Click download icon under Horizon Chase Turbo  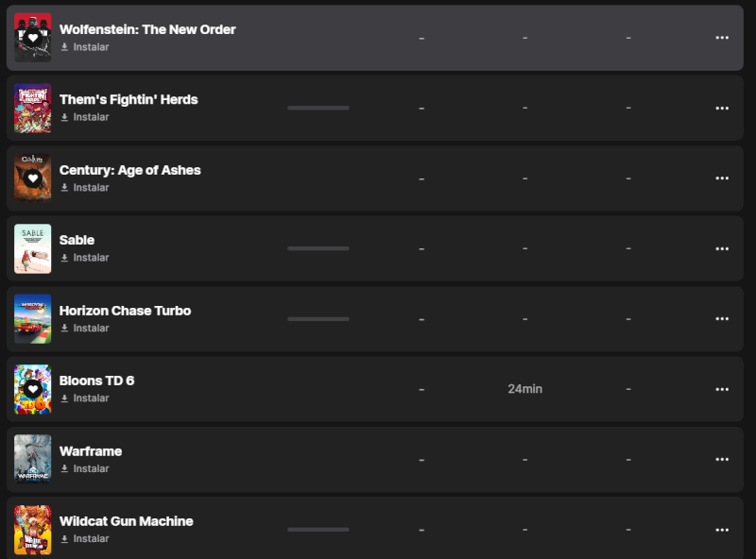64,329
